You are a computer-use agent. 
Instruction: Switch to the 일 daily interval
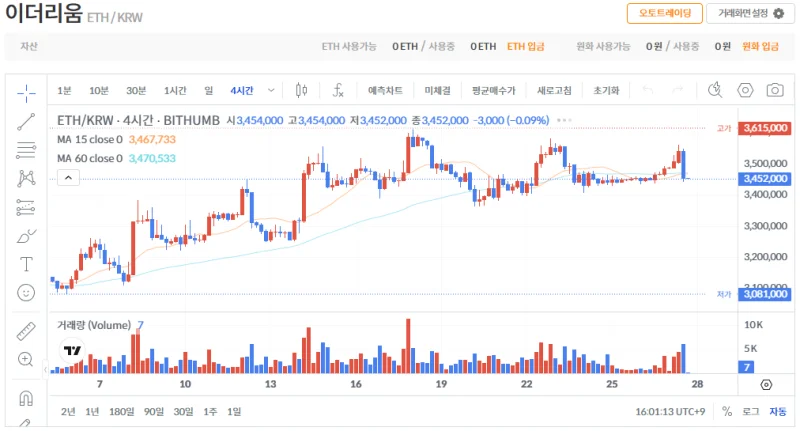(x=209, y=91)
